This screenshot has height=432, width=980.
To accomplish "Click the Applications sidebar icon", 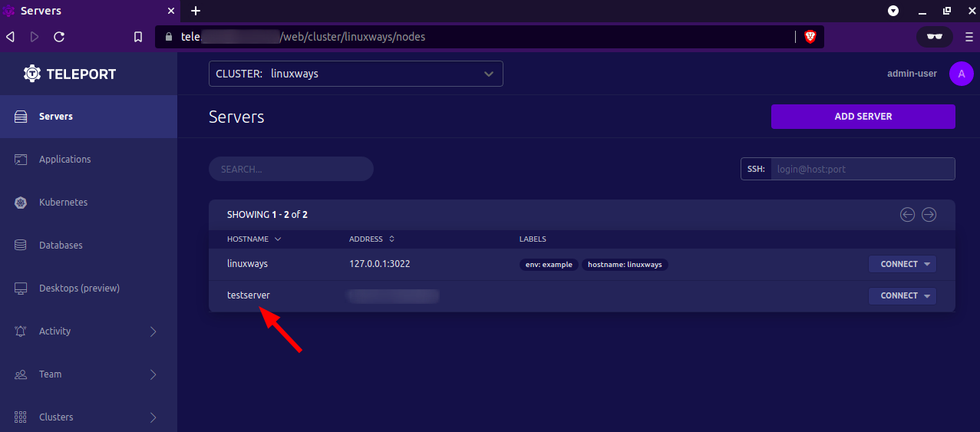I will 21,160.
